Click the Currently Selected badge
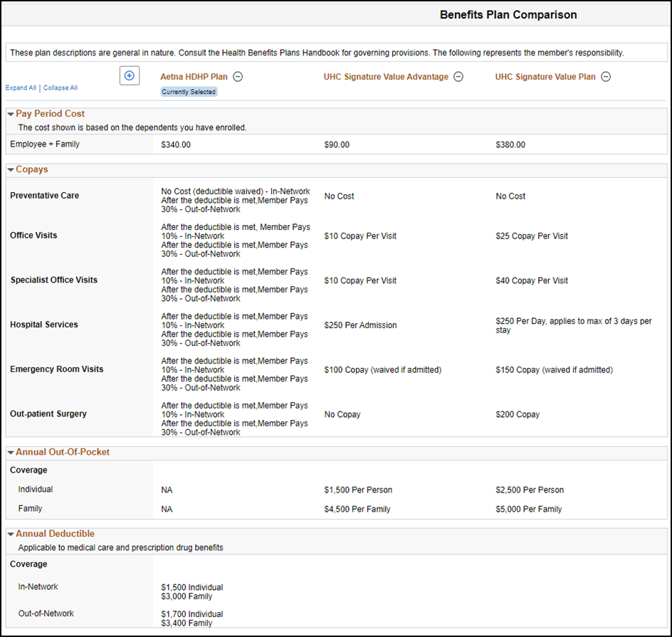Screen dimensions: 672x637 [189, 92]
